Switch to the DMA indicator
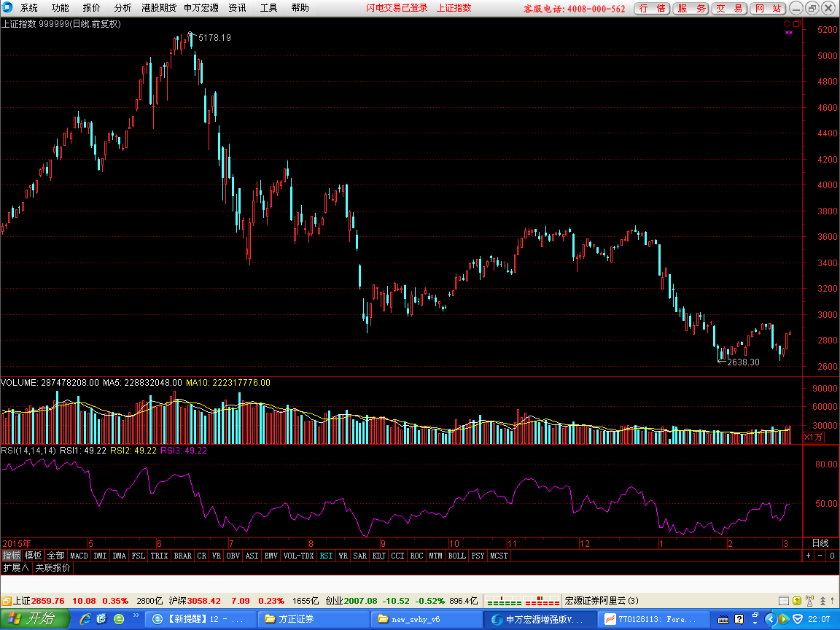 pyautogui.click(x=119, y=556)
